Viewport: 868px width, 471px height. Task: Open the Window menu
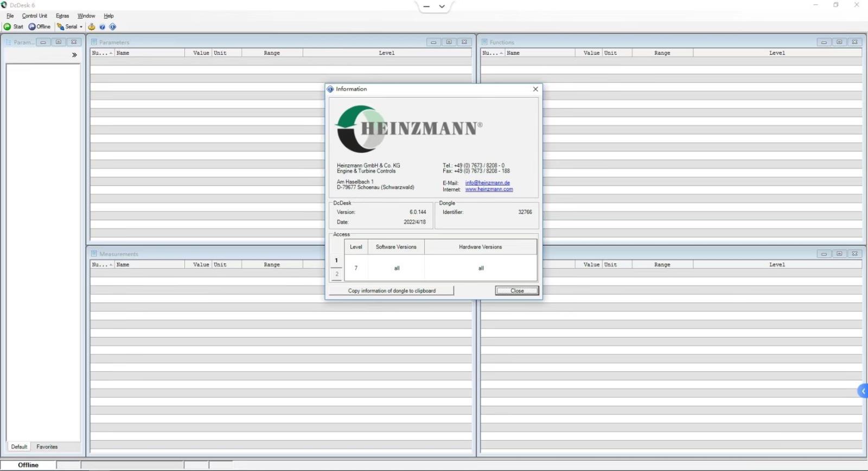pos(86,16)
